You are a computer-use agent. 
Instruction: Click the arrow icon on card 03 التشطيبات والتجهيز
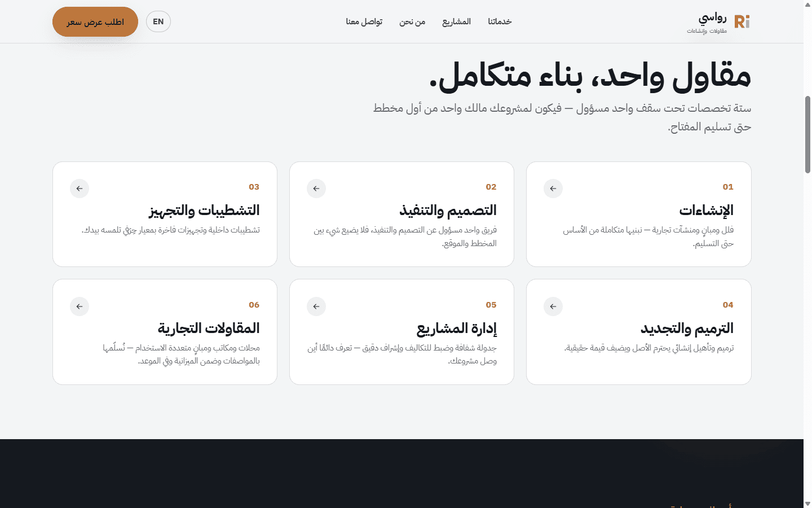pos(80,189)
